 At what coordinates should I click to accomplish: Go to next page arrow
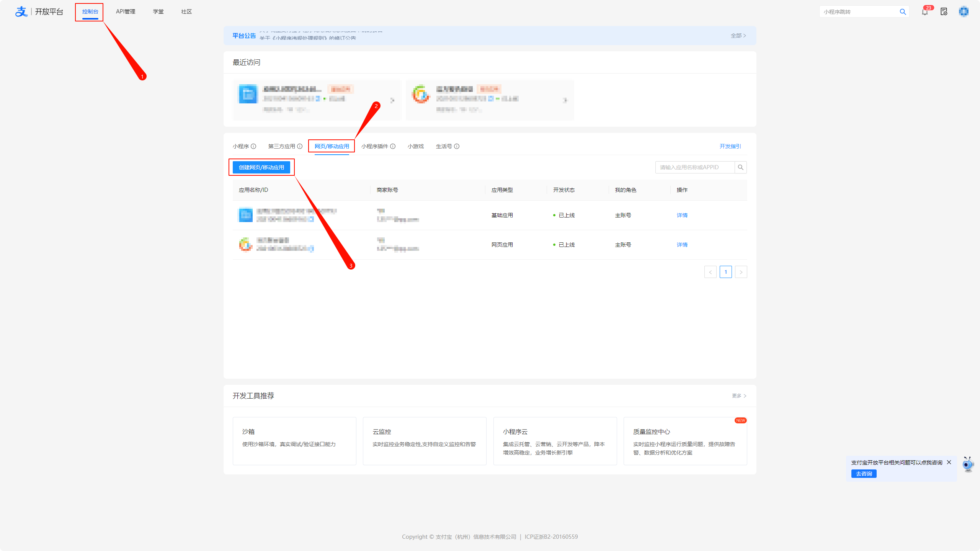tap(741, 272)
